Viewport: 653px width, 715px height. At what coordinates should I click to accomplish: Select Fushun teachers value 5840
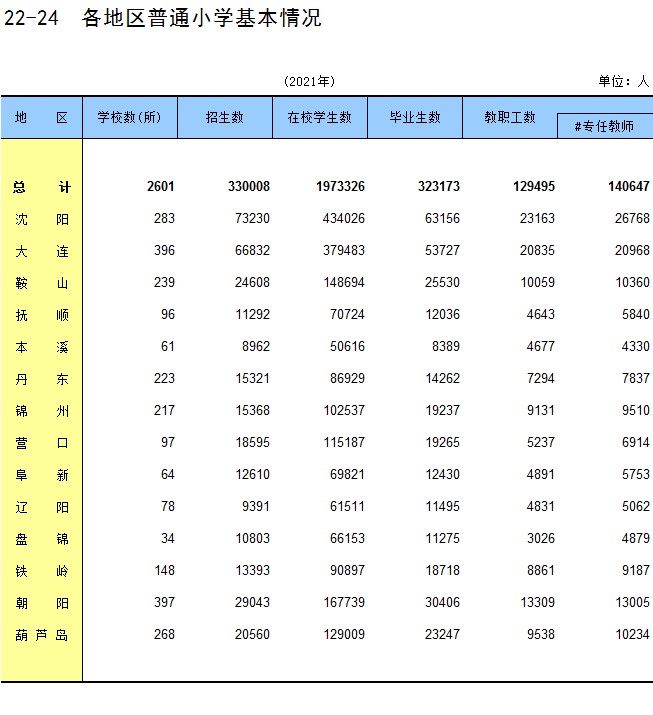(636, 314)
